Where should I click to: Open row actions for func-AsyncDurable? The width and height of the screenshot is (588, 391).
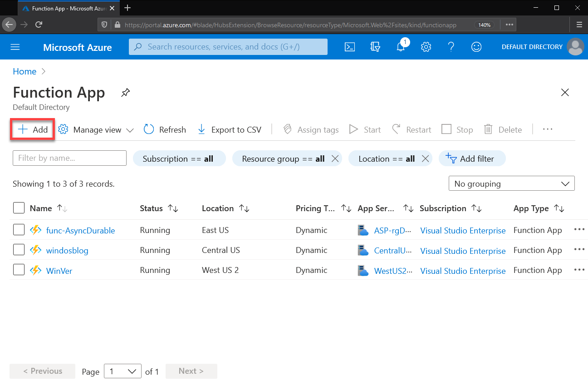579,229
